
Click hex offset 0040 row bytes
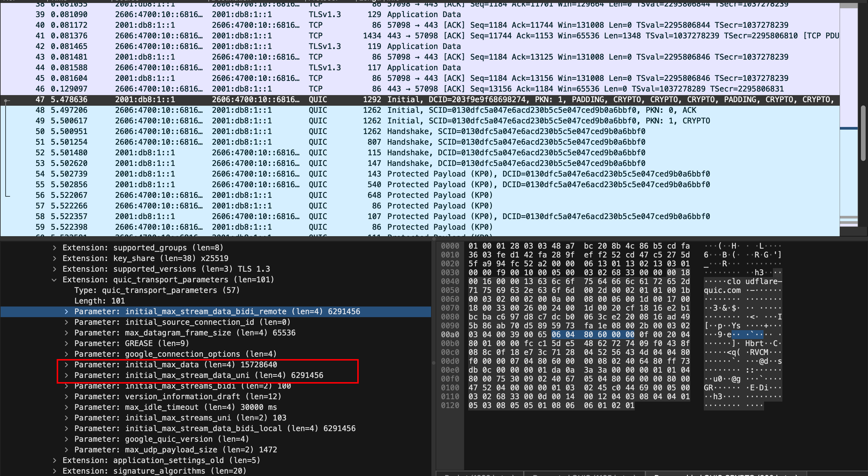coord(579,281)
